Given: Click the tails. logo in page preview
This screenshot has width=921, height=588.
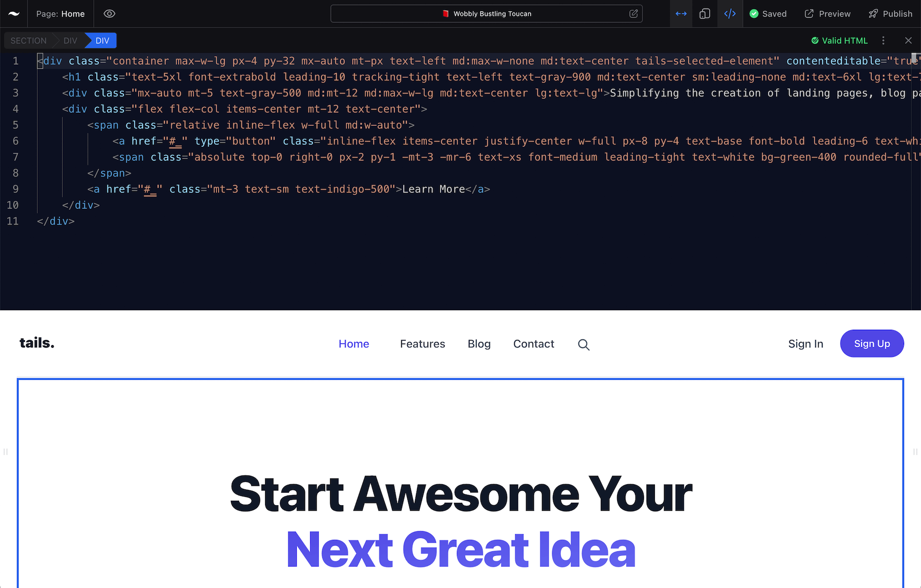Looking at the screenshot, I should point(37,343).
